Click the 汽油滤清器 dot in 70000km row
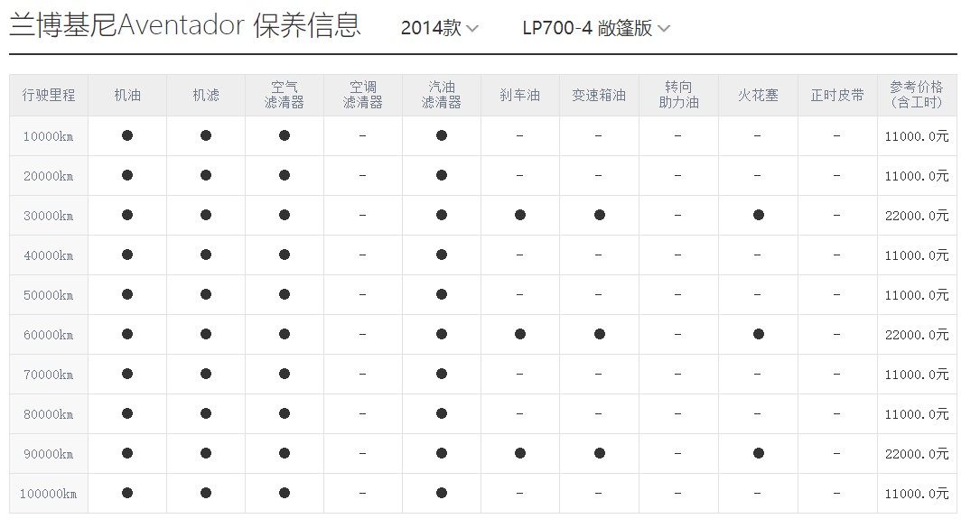 [x=442, y=374]
